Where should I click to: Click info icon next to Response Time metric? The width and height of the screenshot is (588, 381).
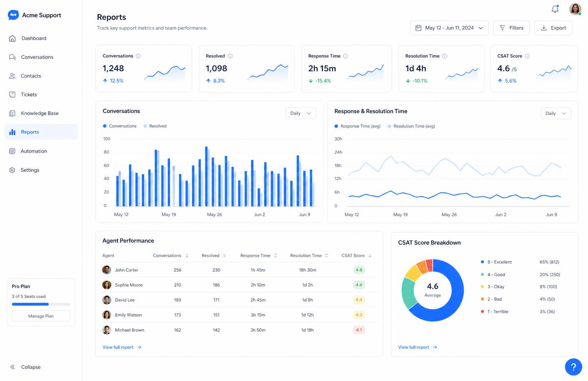click(345, 56)
